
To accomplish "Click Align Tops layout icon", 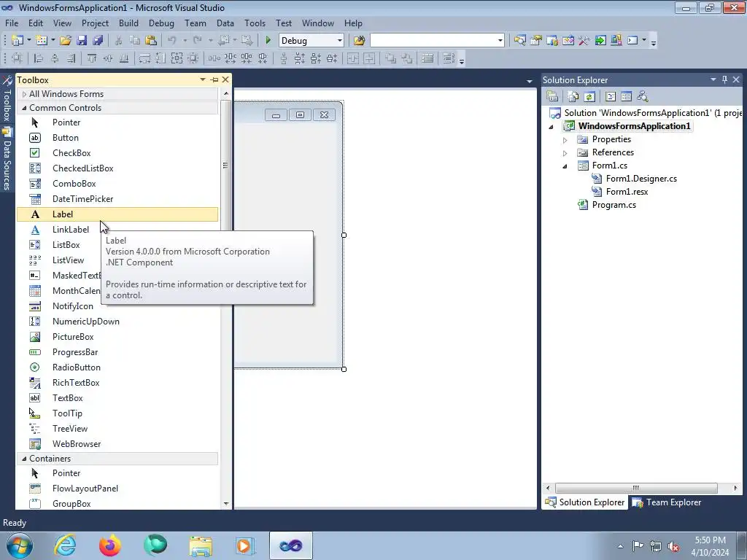I will click(x=91, y=58).
